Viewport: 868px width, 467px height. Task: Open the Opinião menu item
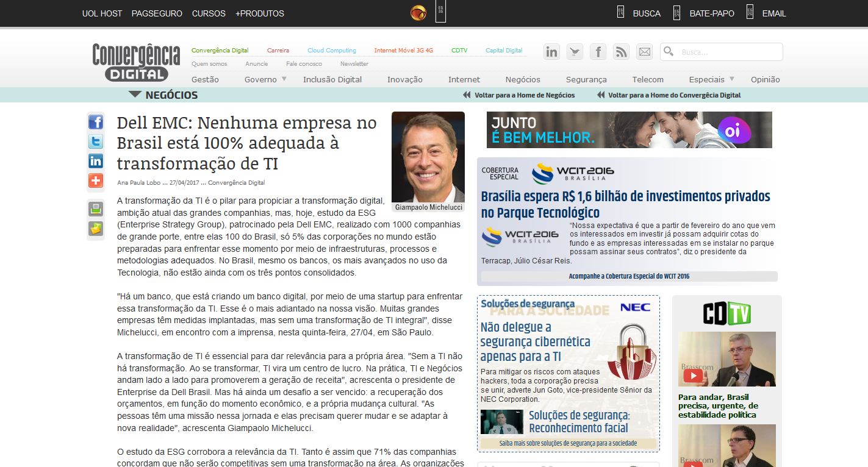[x=766, y=79]
